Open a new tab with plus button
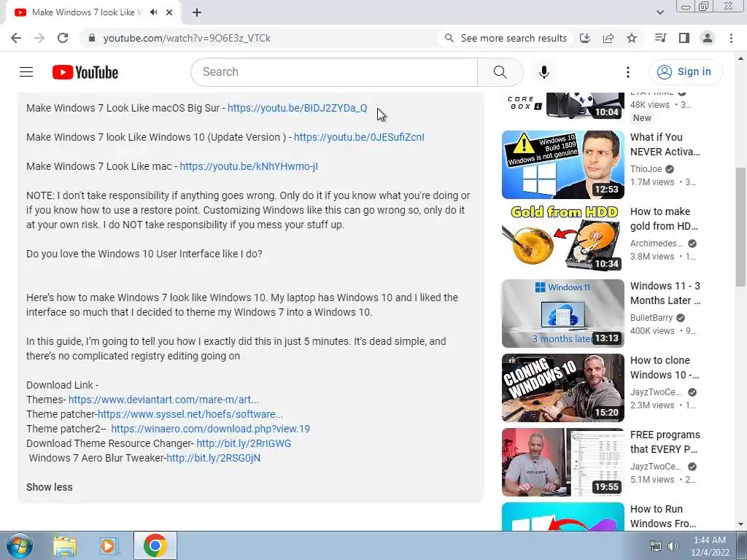This screenshot has width=747, height=560. click(x=197, y=12)
